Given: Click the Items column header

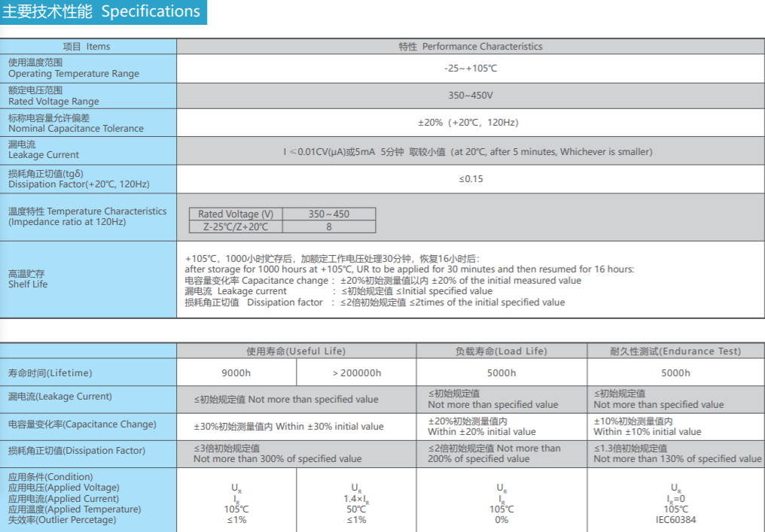Looking at the screenshot, I should click(x=87, y=46).
